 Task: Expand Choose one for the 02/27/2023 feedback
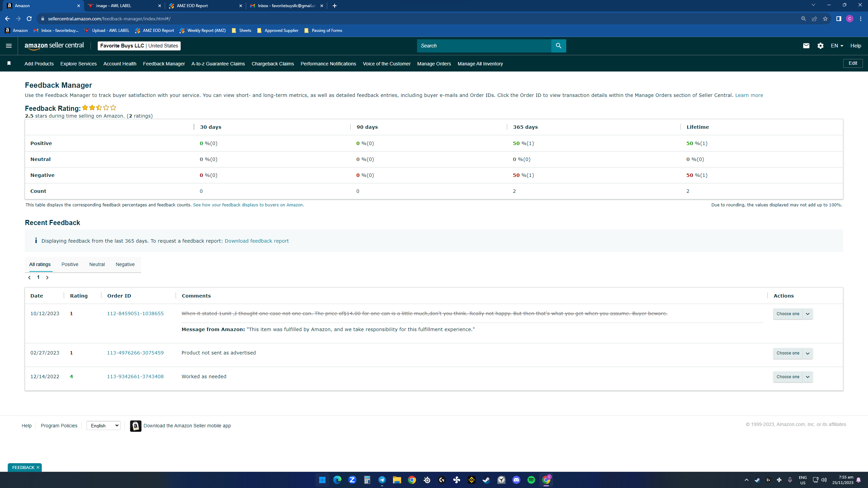[x=793, y=353]
